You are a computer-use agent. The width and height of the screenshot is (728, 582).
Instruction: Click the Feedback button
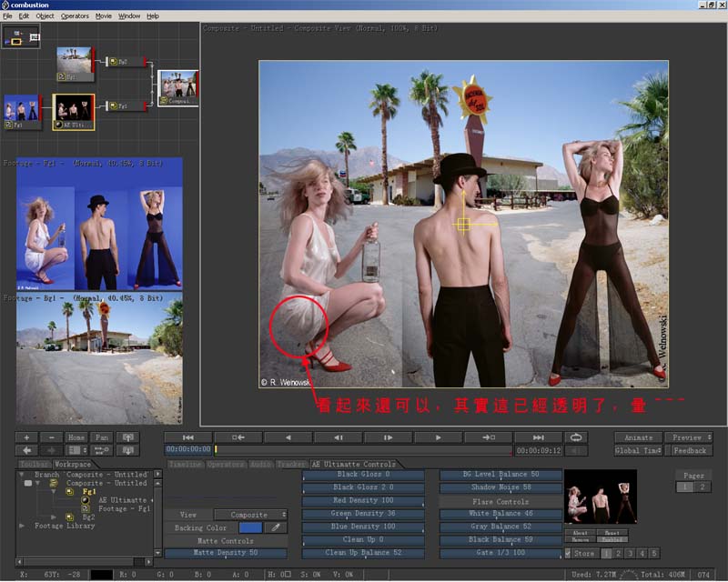690,451
